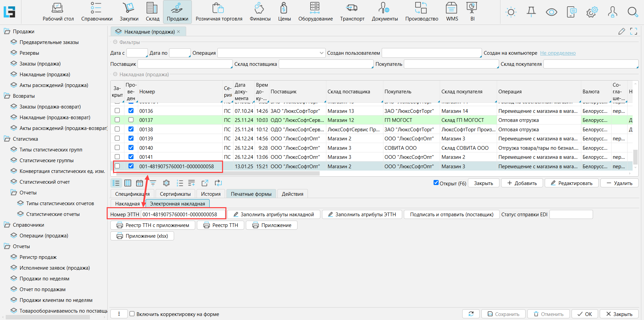The image size is (644, 320).
Task: Click the export arrow icon in table toolbar
Action: tap(205, 183)
